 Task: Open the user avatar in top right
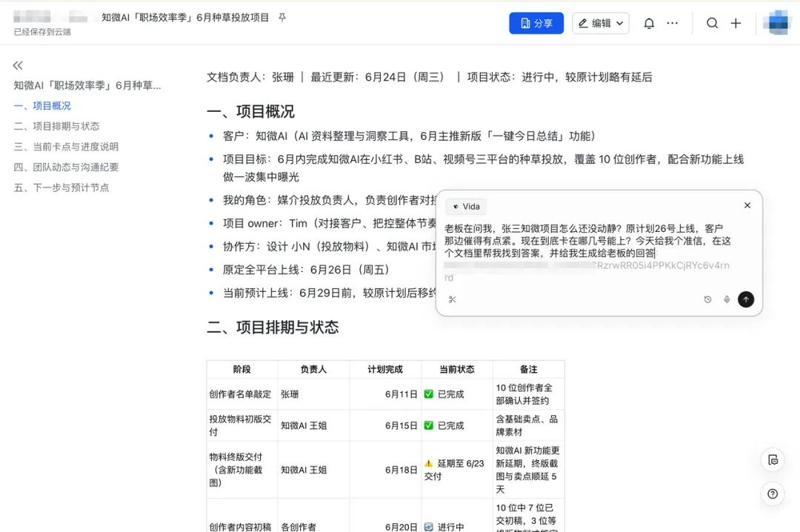click(778, 23)
